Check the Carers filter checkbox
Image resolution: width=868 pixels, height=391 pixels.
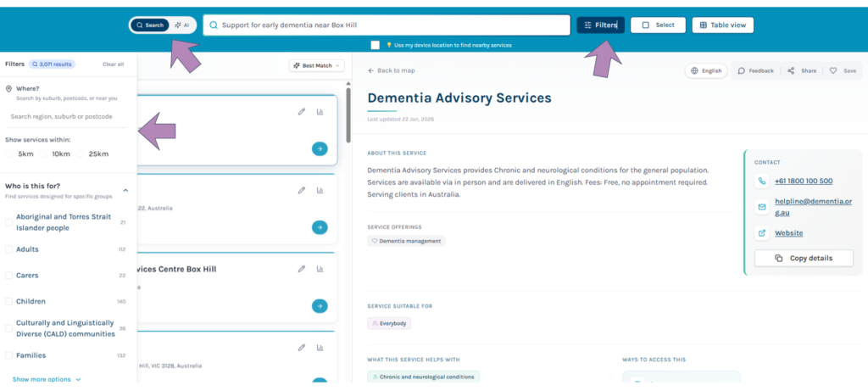(8, 276)
